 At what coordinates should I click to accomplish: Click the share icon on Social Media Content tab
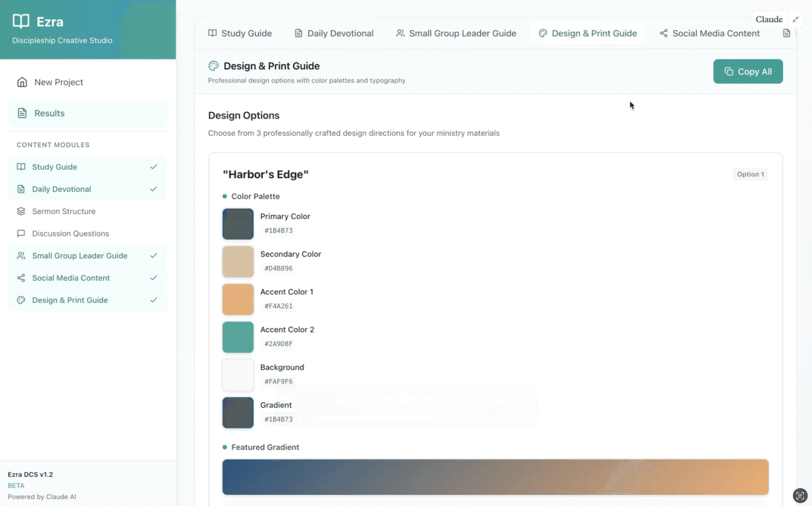point(663,33)
